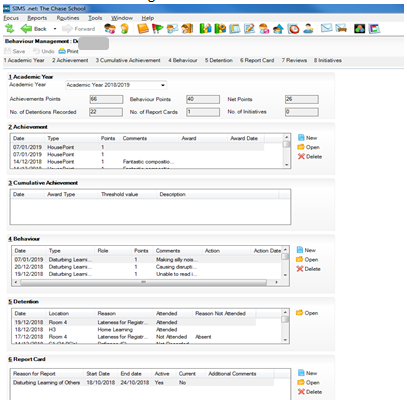
Task: Delete selected Achievement record
Action: 310,156
